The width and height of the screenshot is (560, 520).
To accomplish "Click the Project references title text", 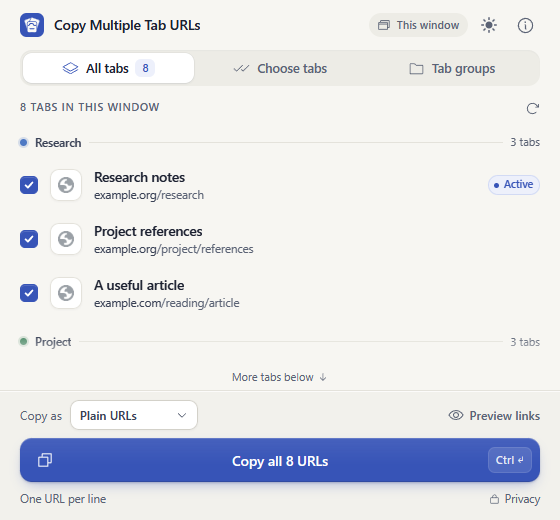I will (148, 231).
